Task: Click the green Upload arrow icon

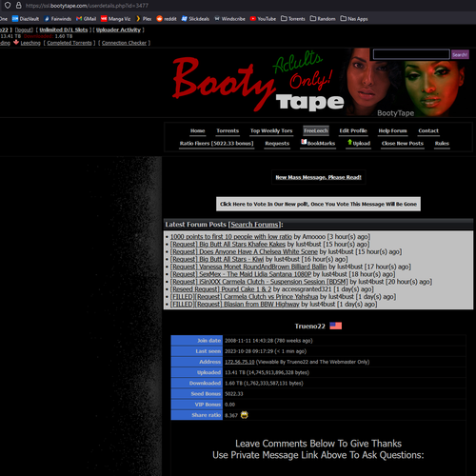Action: (x=349, y=142)
